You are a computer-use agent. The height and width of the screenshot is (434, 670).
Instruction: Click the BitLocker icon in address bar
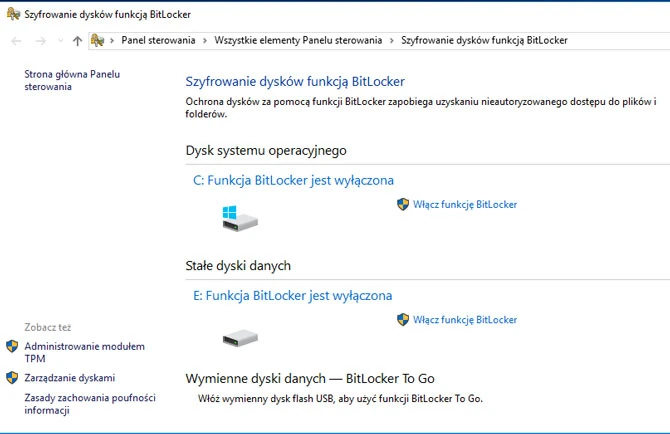tap(97, 41)
